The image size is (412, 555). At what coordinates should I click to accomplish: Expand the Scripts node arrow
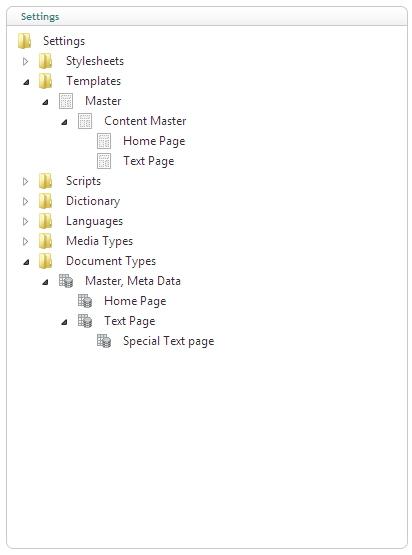click(25, 181)
